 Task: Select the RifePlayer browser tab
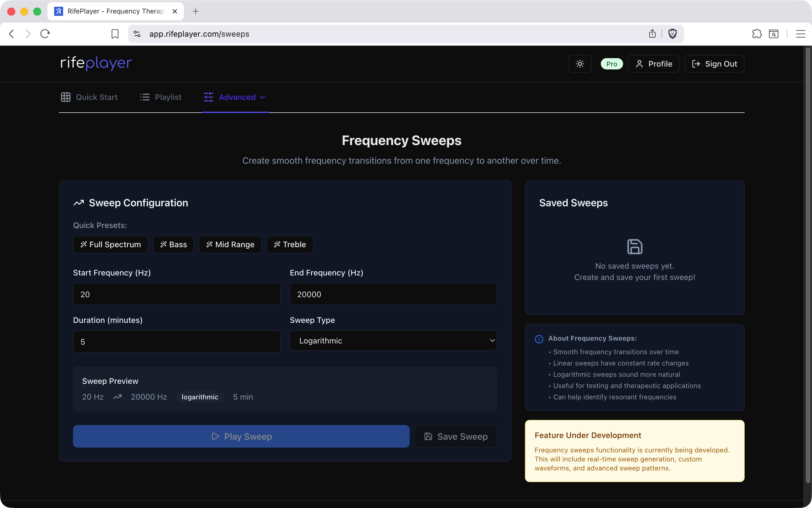coord(116,11)
